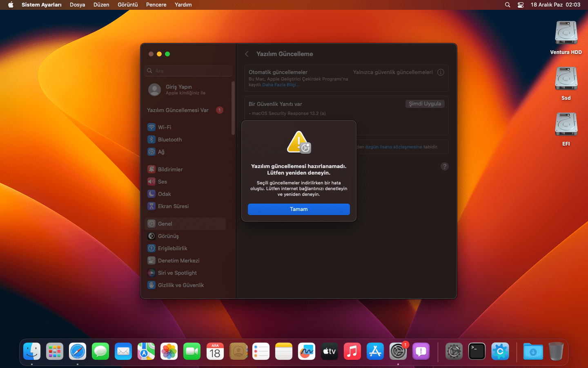Go back with the chevron beside Yazılım Güncelleme

(x=247, y=54)
